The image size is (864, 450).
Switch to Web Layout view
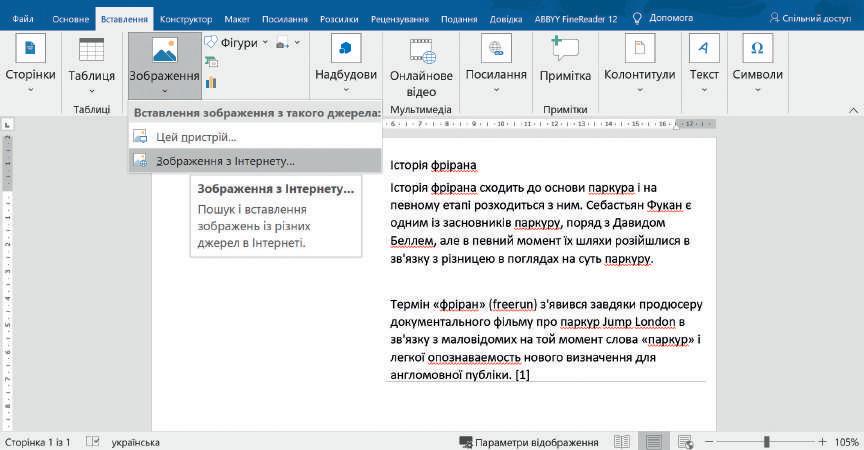pyautogui.click(x=685, y=442)
